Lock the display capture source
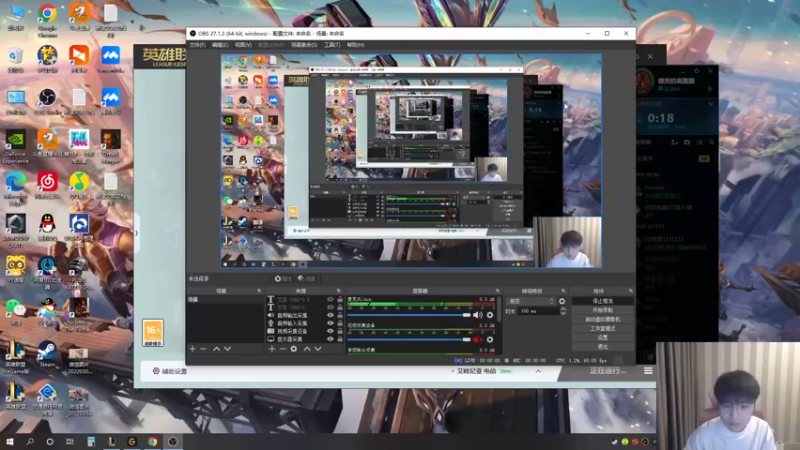This screenshot has width=800, height=450. (340, 339)
